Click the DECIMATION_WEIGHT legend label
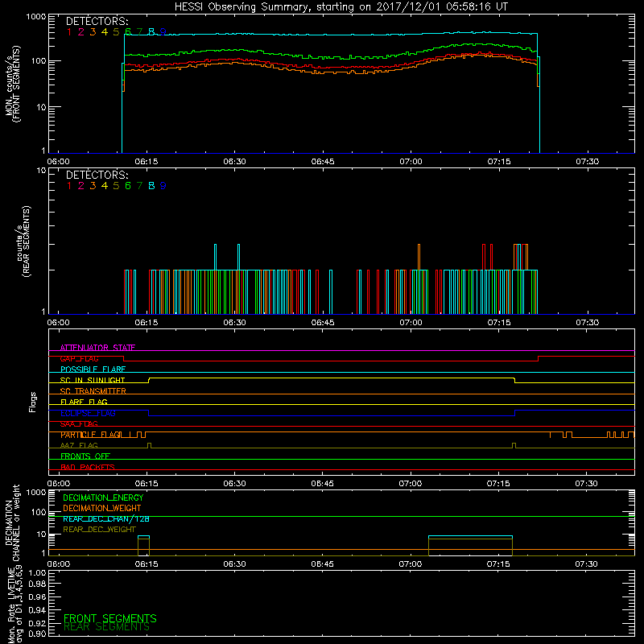The width and height of the screenshot is (644, 644). [x=102, y=509]
